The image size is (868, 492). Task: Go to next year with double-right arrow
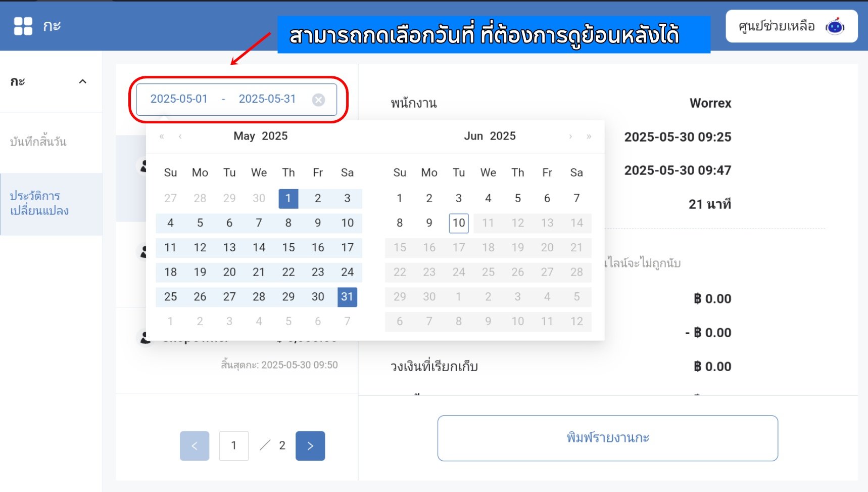(x=589, y=137)
